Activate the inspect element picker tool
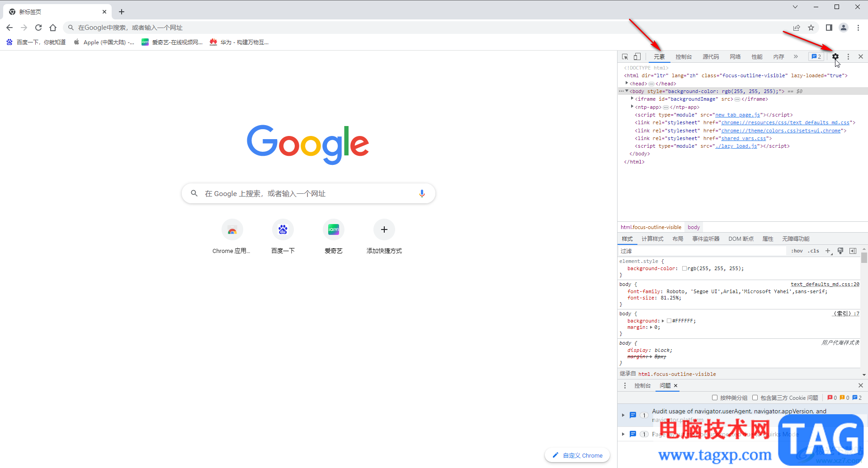 625,57
